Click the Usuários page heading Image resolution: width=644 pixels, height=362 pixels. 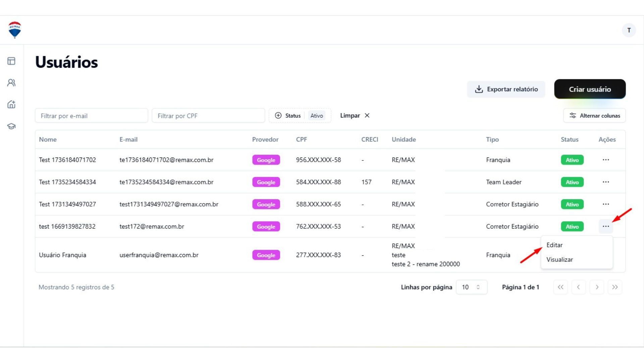pos(66,62)
